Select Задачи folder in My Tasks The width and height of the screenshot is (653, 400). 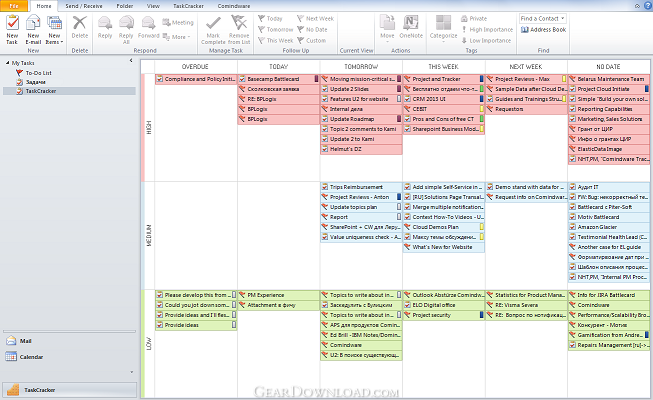click(x=35, y=82)
